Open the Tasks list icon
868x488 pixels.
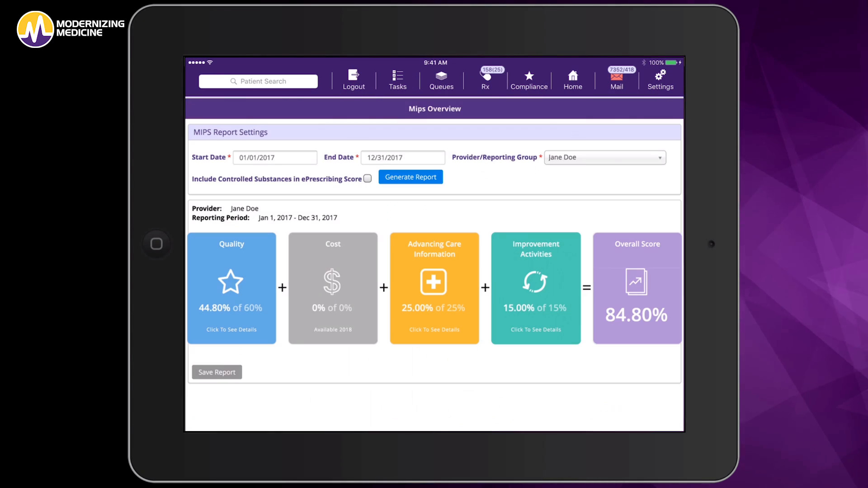397,75
